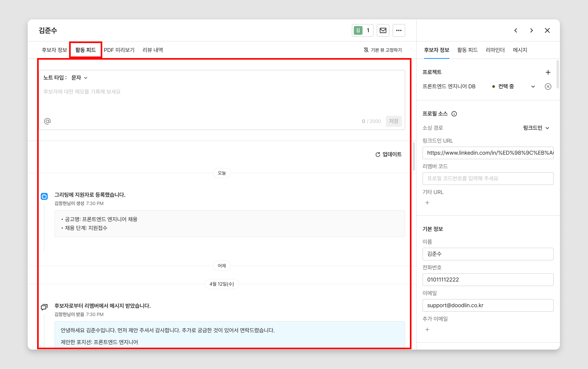Add a project with the plus icon
Screen dimensions: 588x369
point(548,72)
